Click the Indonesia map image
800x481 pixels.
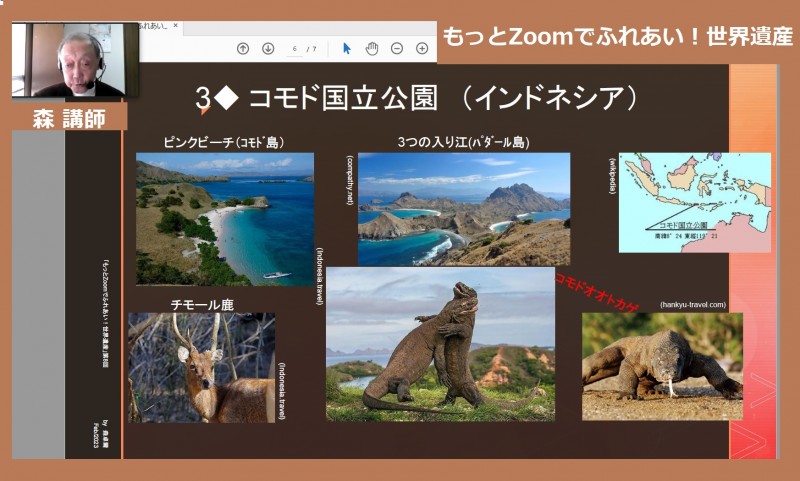point(695,202)
